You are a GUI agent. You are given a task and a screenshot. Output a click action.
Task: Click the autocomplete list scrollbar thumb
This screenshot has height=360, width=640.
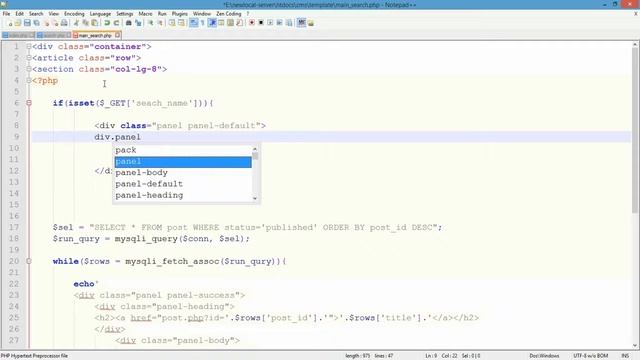click(255, 156)
